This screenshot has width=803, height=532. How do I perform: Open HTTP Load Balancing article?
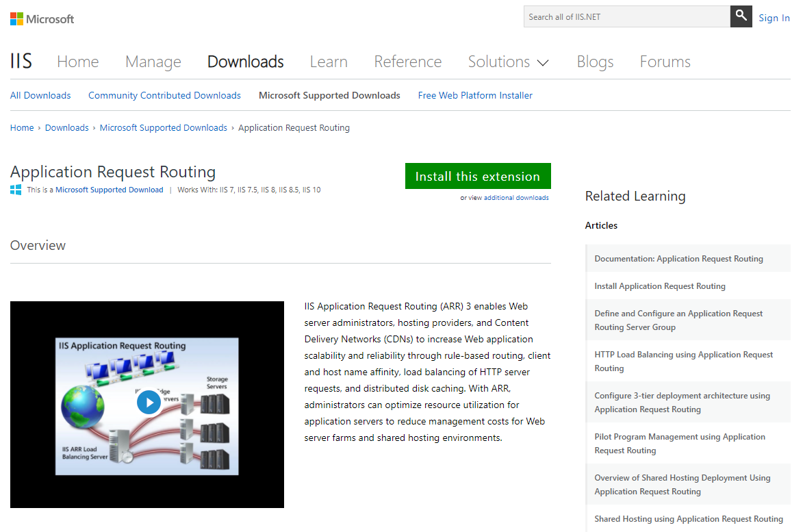[x=688, y=361]
